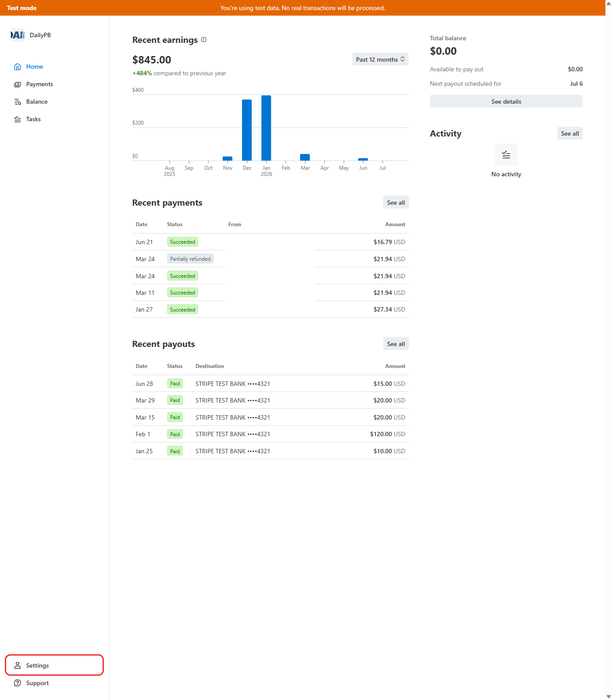Click the Jul 6 next payout date

pyautogui.click(x=576, y=84)
